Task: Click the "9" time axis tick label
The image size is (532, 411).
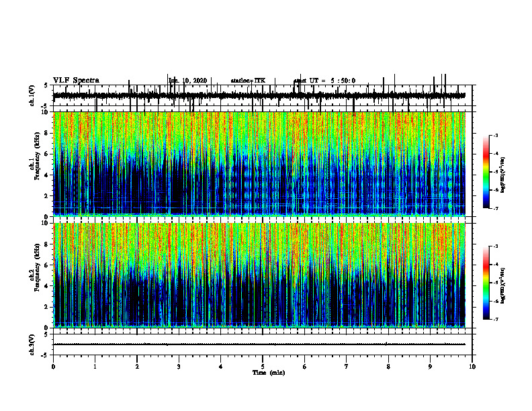Action: [430, 367]
